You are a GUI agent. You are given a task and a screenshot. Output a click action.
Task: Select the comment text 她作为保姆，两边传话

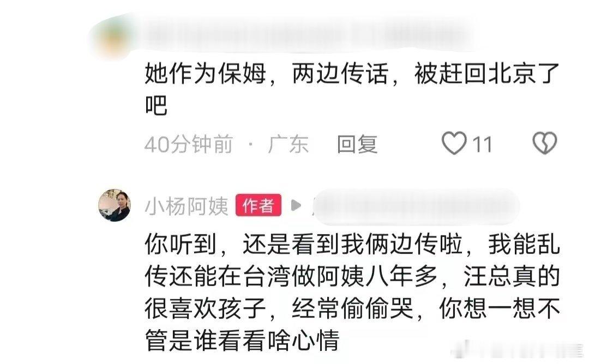(266, 74)
